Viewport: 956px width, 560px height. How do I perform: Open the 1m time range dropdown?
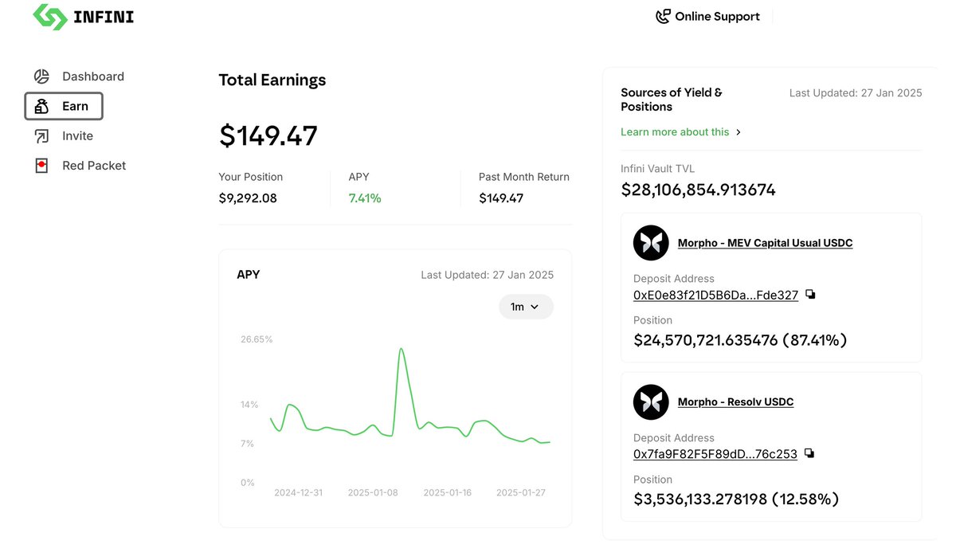point(526,307)
